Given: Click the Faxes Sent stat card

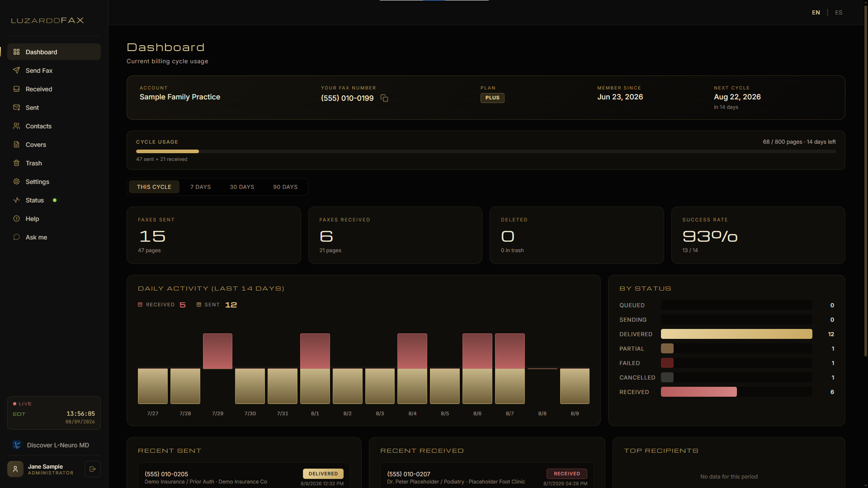Looking at the screenshot, I should (x=214, y=235).
